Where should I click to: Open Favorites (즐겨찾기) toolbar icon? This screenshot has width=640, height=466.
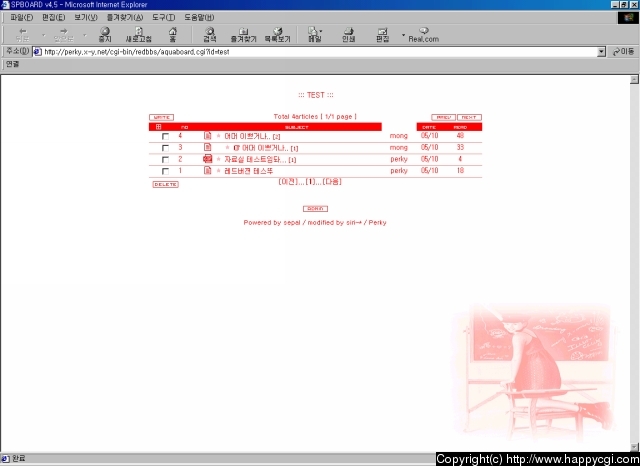click(241, 34)
